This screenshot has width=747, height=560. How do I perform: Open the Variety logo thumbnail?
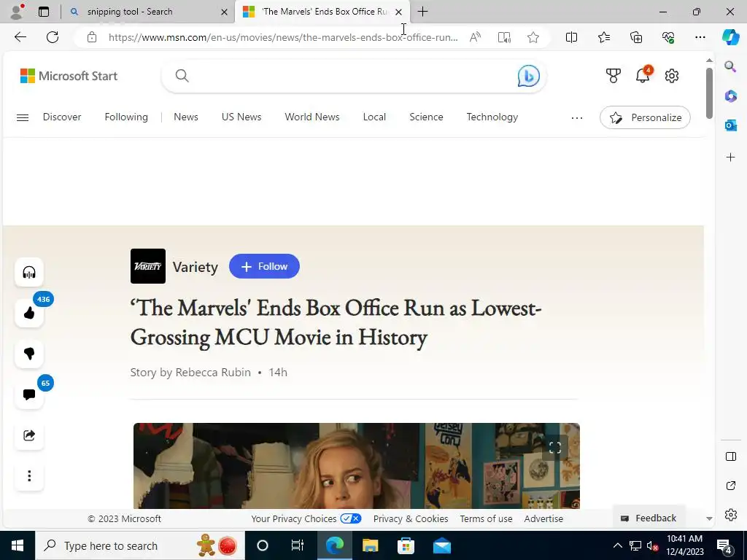coord(148,266)
